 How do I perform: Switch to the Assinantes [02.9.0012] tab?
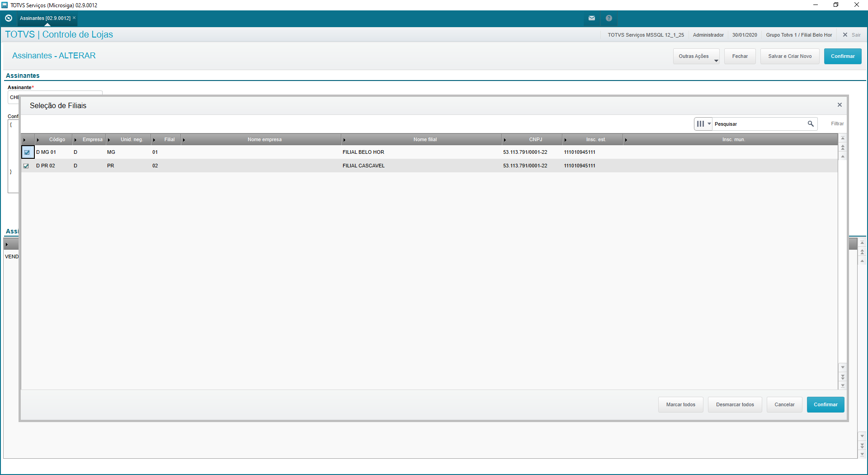tap(45, 18)
